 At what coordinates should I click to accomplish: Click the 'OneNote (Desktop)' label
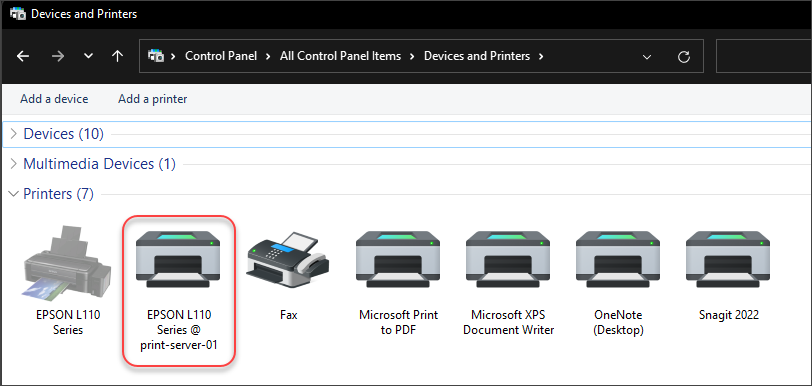point(618,322)
